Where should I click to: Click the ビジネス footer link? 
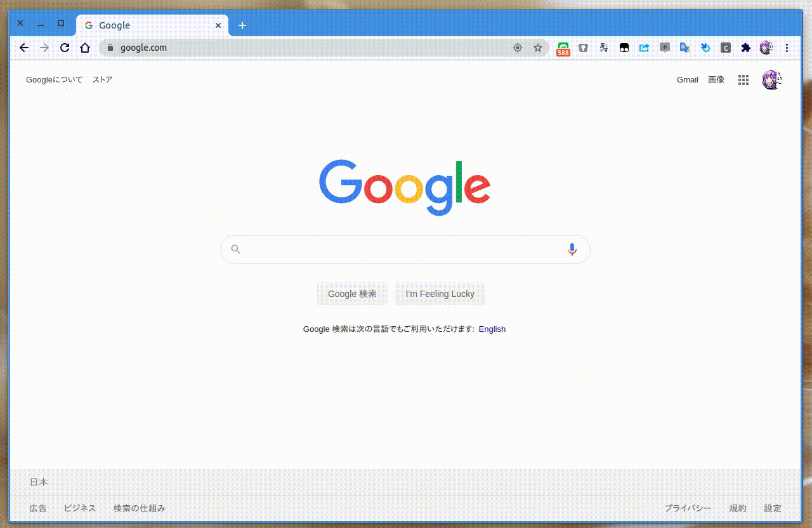click(x=80, y=508)
